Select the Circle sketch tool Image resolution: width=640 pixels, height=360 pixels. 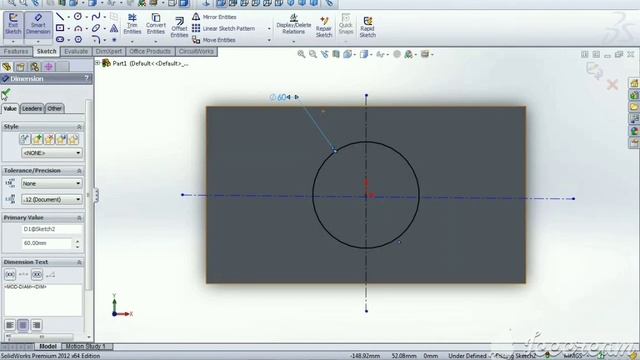click(x=78, y=16)
